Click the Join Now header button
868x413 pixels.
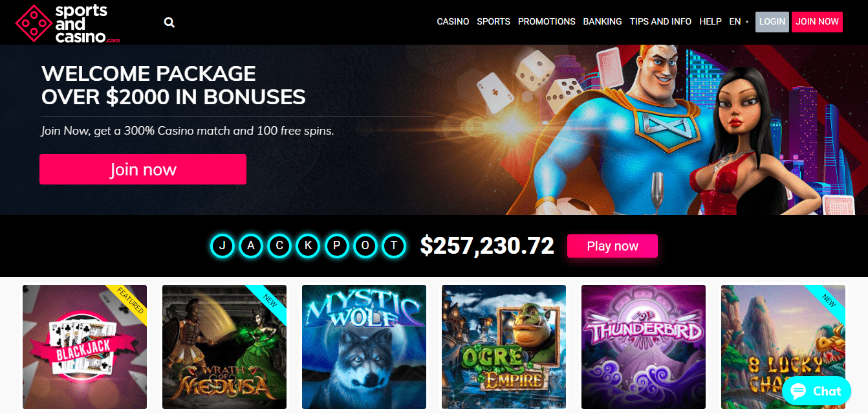click(818, 21)
